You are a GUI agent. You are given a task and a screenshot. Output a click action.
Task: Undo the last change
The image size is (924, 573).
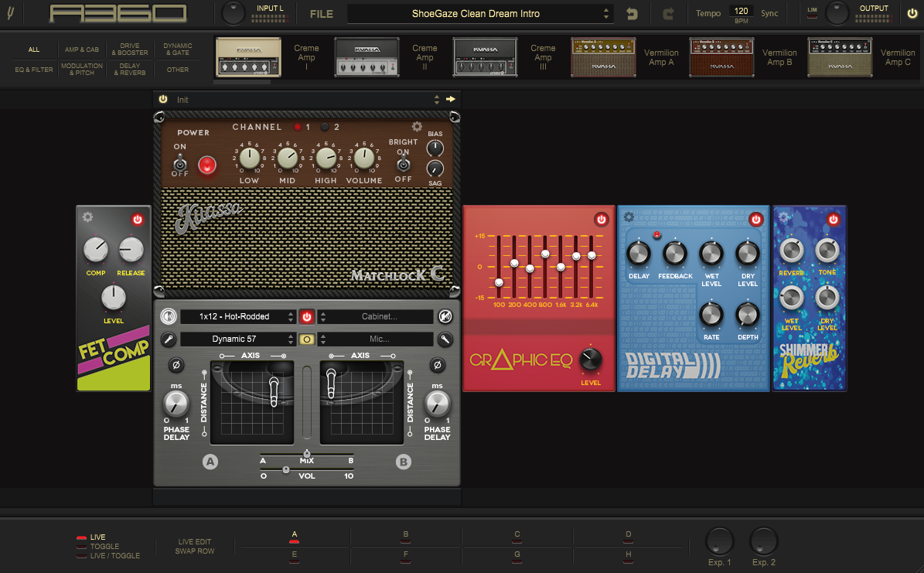pyautogui.click(x=632, y=14)
